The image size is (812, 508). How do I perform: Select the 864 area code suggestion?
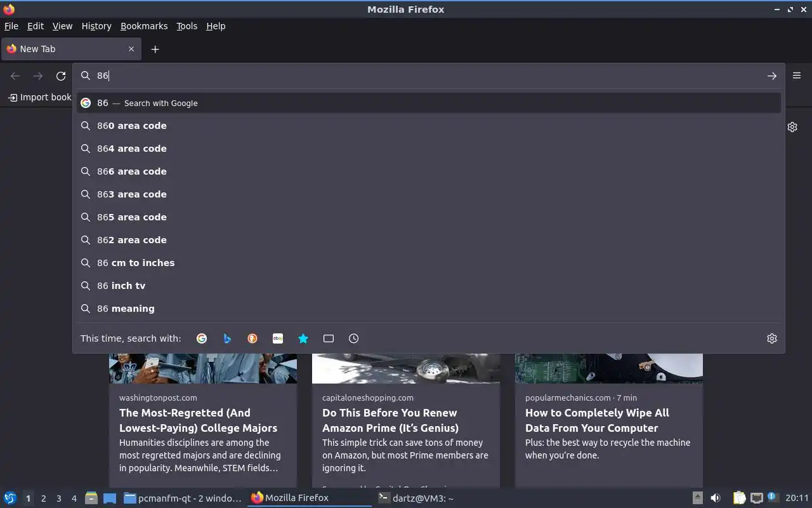[x=429, y=149]
